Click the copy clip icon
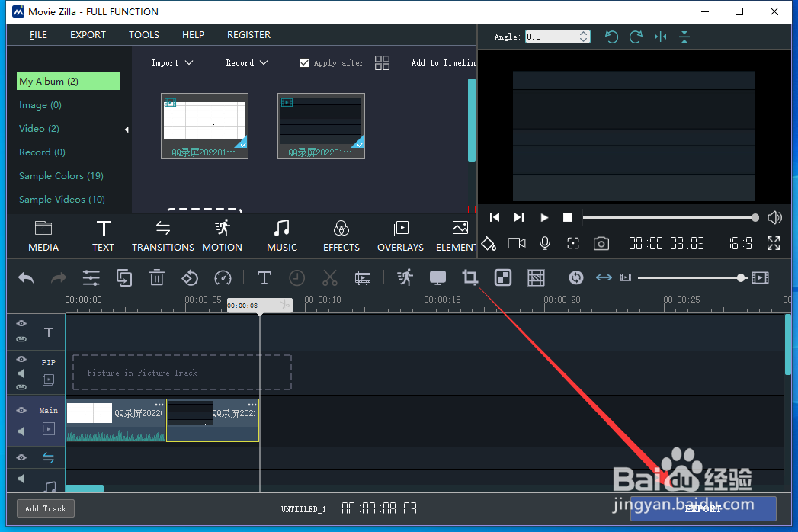The image size is (798, 532). (124, 278)
